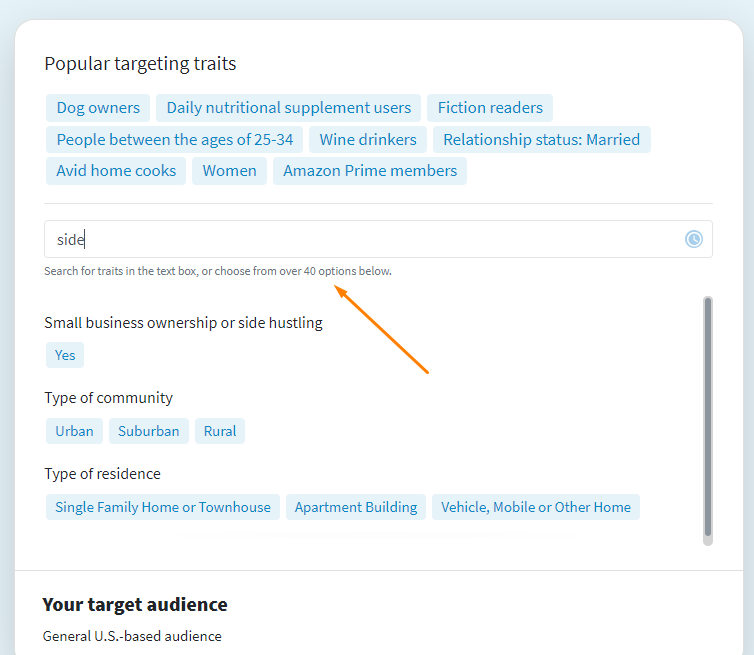Screen dimensions: 754x655
Task: Choose Apartment Building residence type
Action: coord(356,507)
